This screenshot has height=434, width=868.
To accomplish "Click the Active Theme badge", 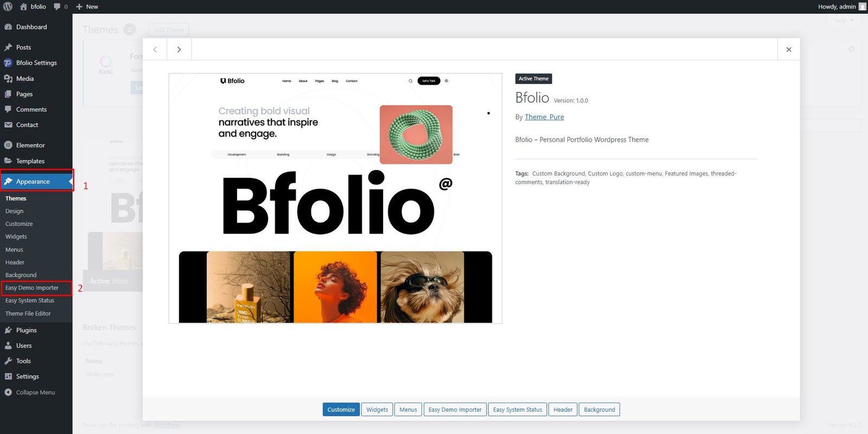I will tap(533, 79).
